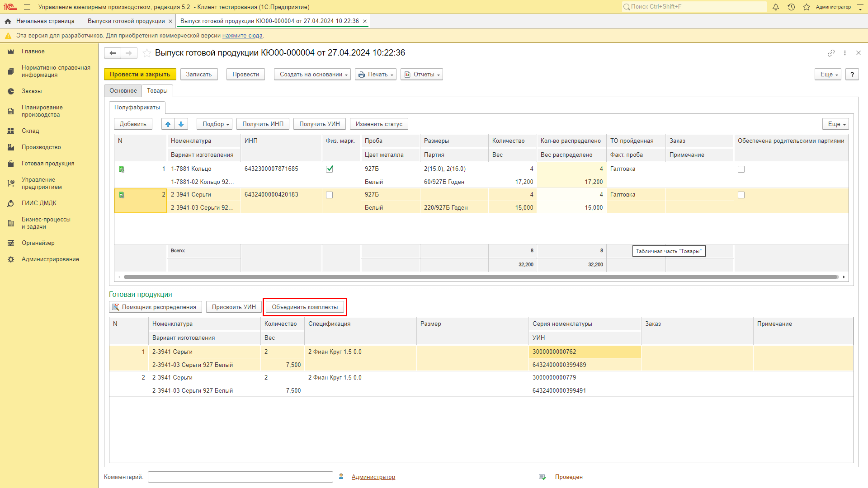
Task: Open title bar settings dropdown
Action: 860,7
